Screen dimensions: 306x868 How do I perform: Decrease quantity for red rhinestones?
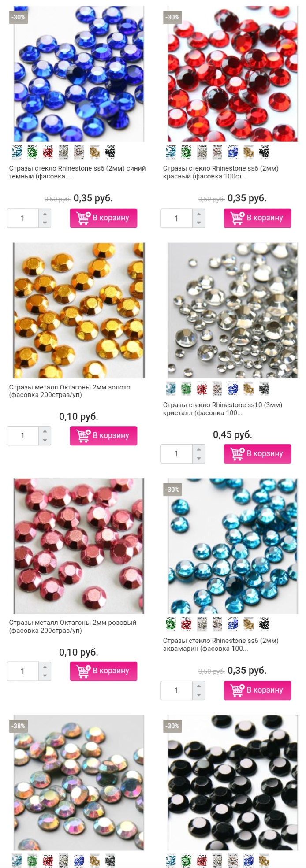pyautogui.click(x=199, y=223)
